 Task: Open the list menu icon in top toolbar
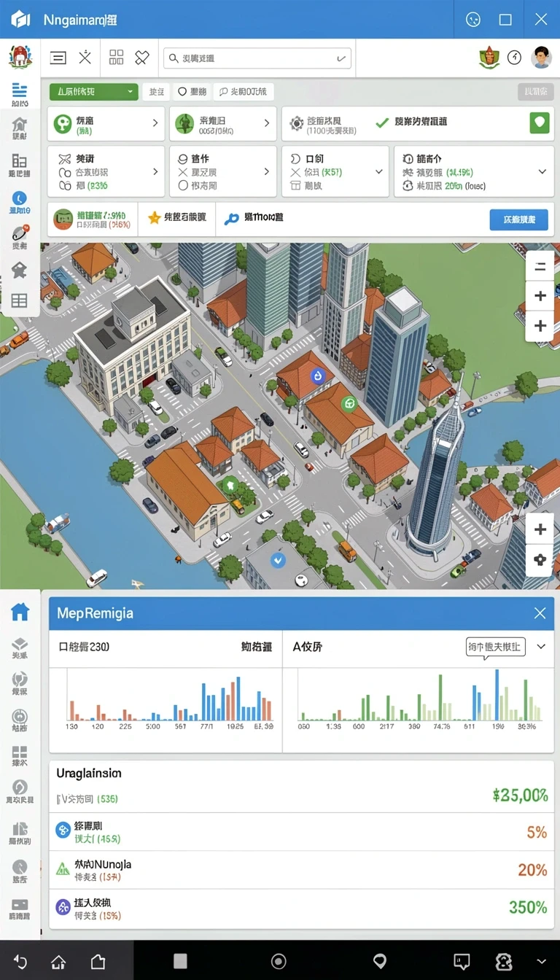[x=58, y=58]
